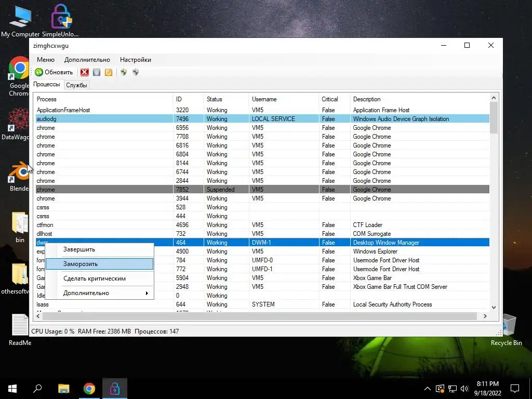
Task: Click the volume icon in system tray
Action: click(x=464, y=389)
